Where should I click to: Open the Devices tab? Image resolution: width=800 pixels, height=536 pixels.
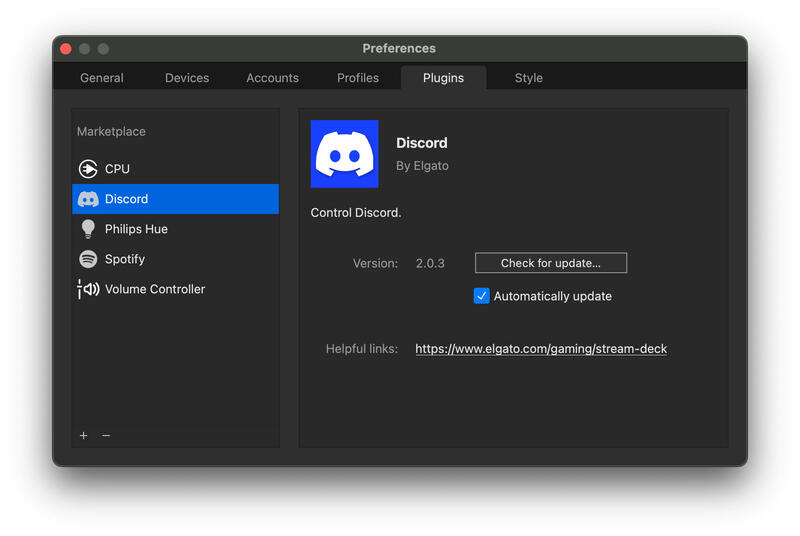187,78
